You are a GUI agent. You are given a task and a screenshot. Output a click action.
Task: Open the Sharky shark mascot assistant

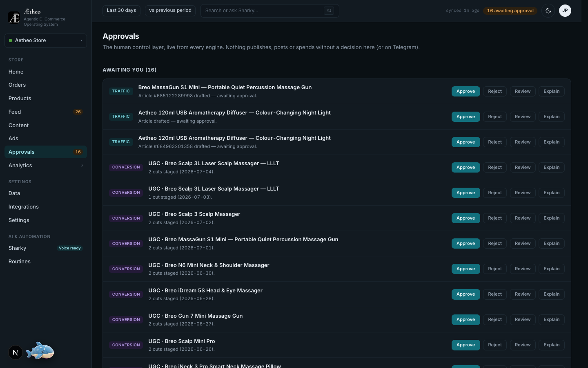[40, 351]
